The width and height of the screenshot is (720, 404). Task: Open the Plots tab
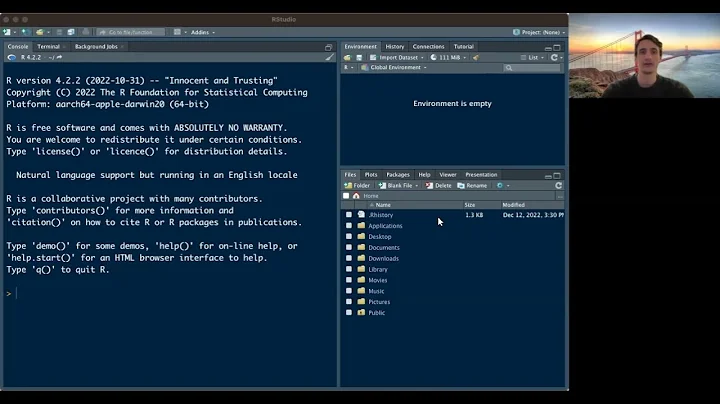click(x=371, y=174)
